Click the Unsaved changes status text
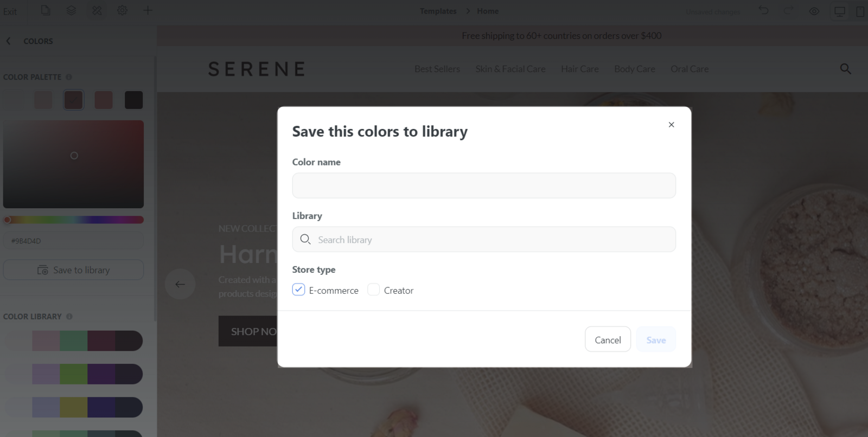 click(x=713, y=12)
